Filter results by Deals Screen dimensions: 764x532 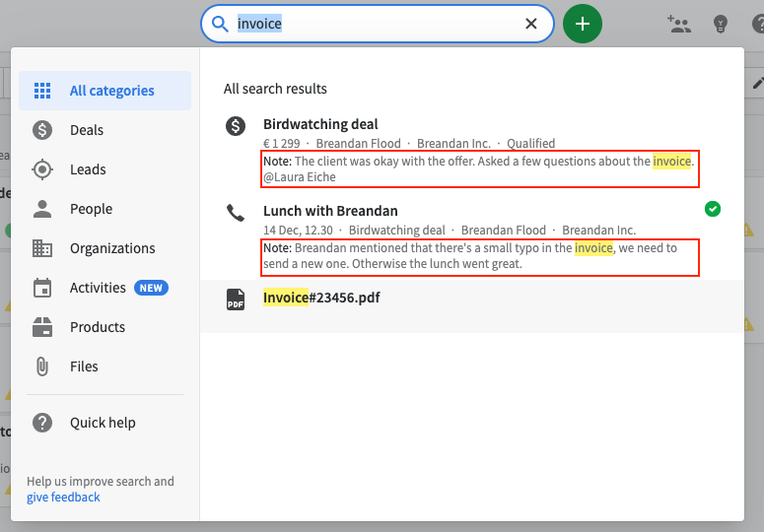104,130
